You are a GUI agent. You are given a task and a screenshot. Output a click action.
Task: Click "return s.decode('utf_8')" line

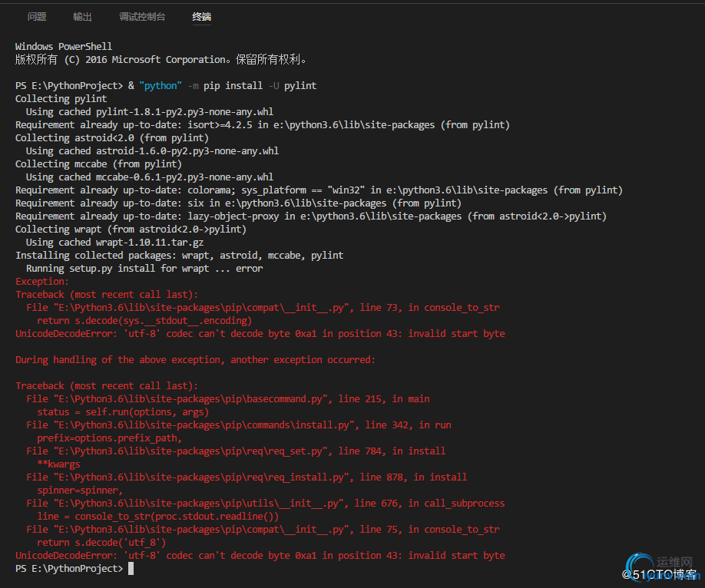101,542
